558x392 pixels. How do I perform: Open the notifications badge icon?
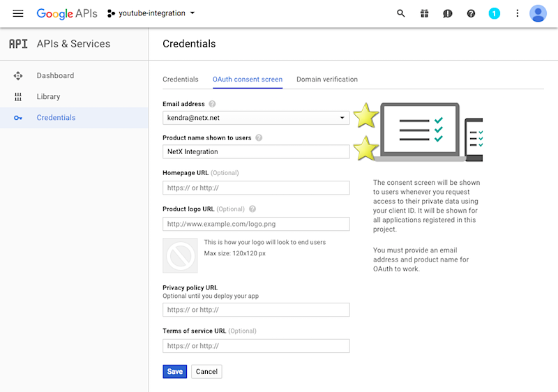(x=495, y=13)
